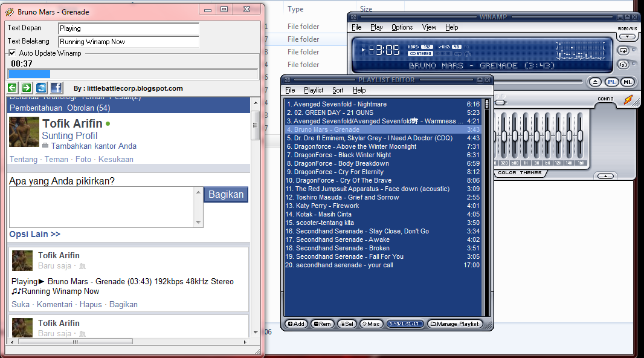Click the Winamp time display -3:05

pyautogui.click(x=384, y=50)
